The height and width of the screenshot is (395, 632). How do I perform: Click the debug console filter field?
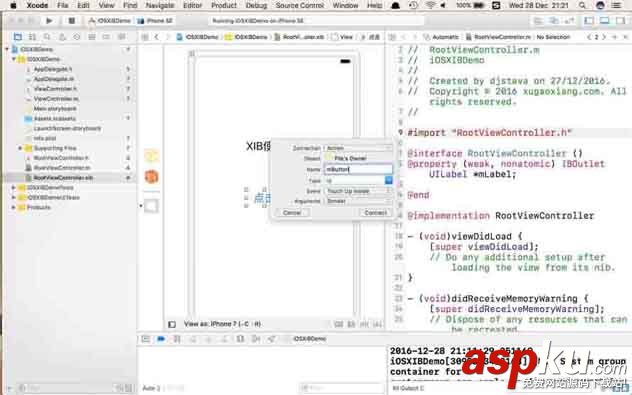pos(342,388)
